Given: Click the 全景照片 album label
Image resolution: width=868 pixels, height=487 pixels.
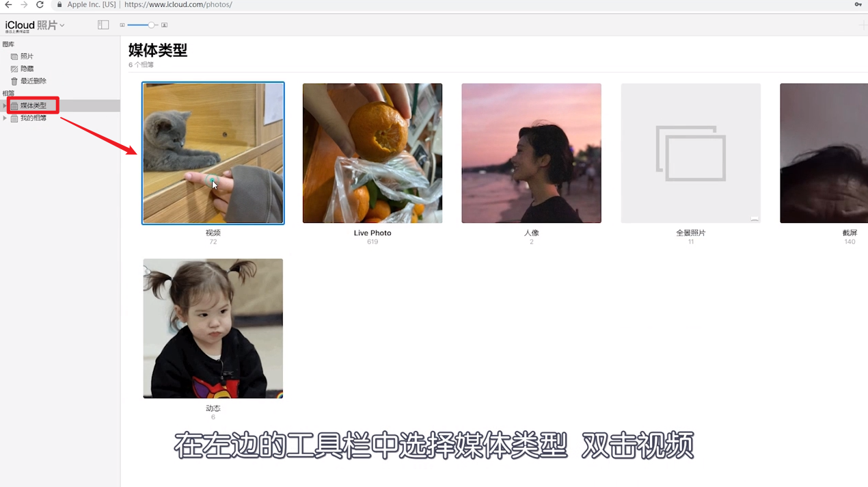Looking at the screenshot, I should 690,233.
